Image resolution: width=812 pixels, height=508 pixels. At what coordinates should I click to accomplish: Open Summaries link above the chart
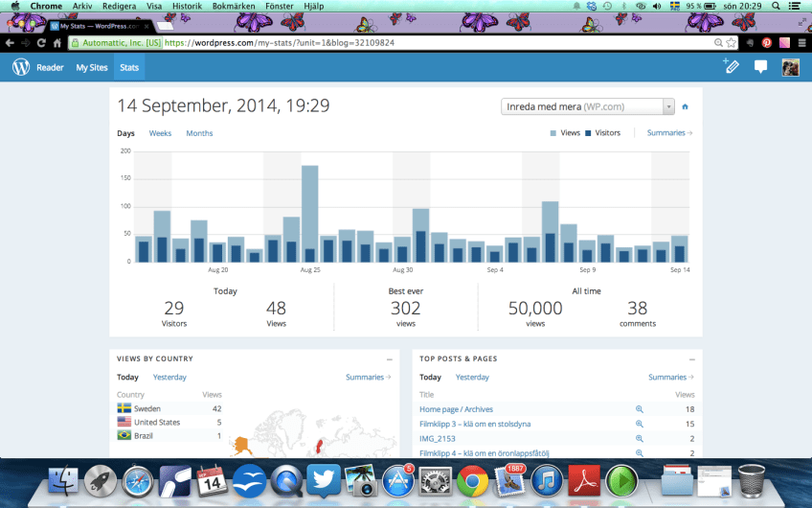tap(669, 133)
